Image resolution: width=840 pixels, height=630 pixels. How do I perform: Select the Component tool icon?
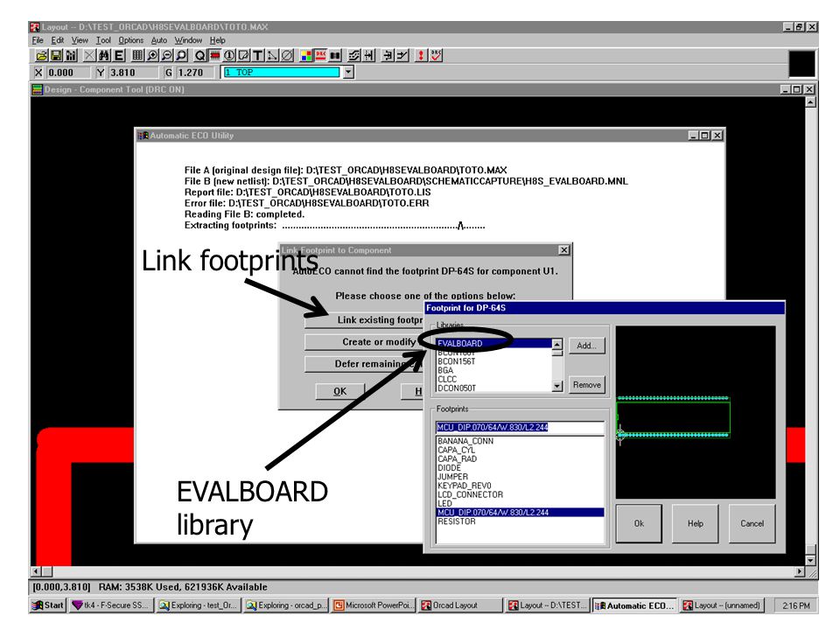click(215, 56)
